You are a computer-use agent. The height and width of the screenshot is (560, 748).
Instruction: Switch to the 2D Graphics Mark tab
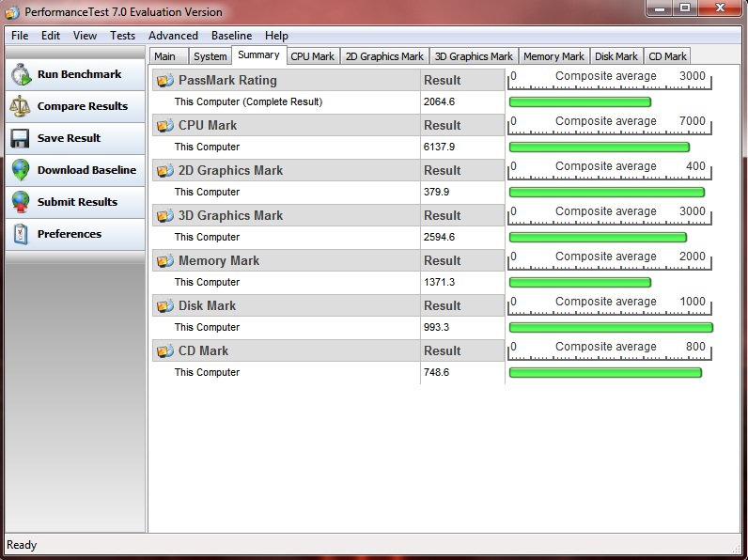(x=384, y=56)
